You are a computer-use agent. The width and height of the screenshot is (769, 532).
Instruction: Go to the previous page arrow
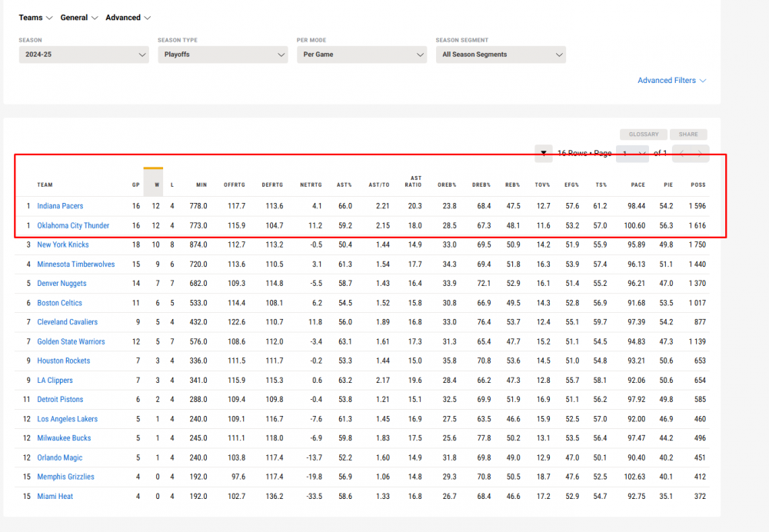click(681, 154)
